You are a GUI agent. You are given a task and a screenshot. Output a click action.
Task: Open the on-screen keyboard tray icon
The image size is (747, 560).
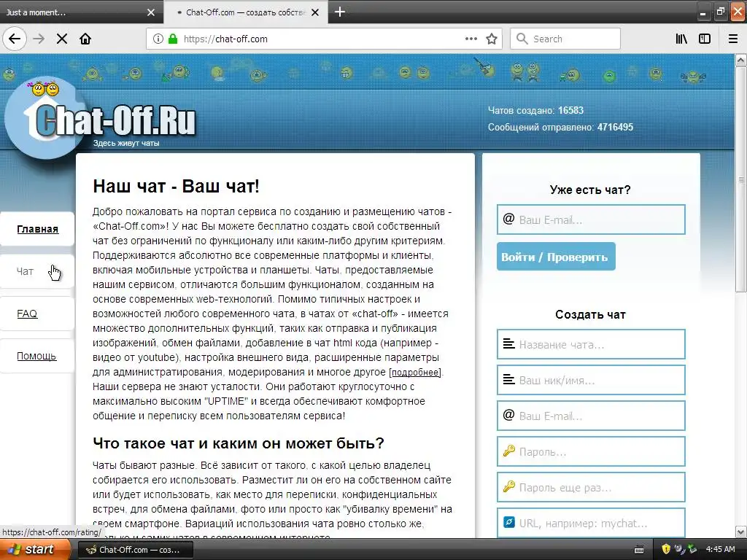point(639,550)
